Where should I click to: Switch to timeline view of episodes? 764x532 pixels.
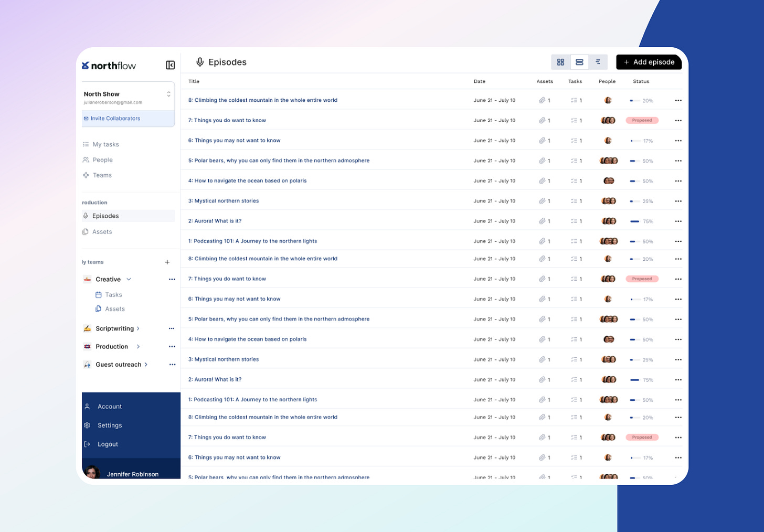point(598,62)
